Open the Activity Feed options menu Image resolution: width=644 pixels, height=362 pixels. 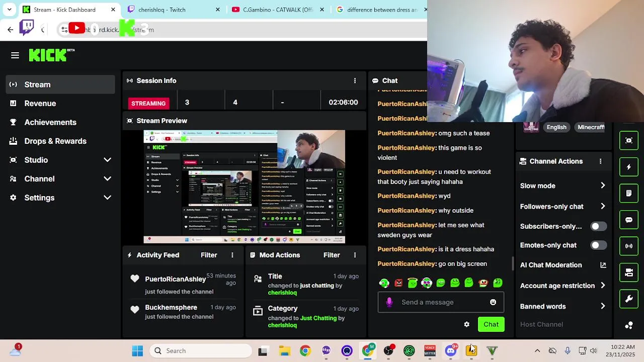[x=232, y=255]
